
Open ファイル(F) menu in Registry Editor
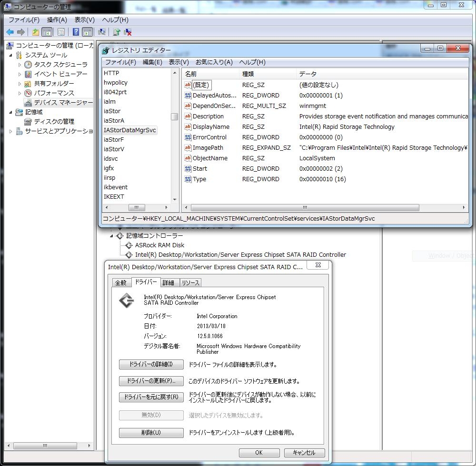pos(120,62)
